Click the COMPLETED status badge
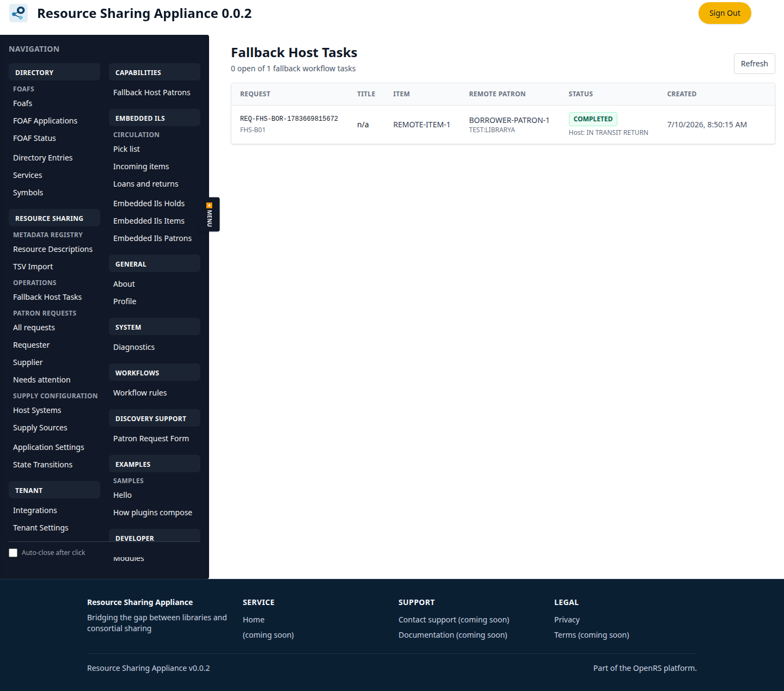 coord(593,119)
